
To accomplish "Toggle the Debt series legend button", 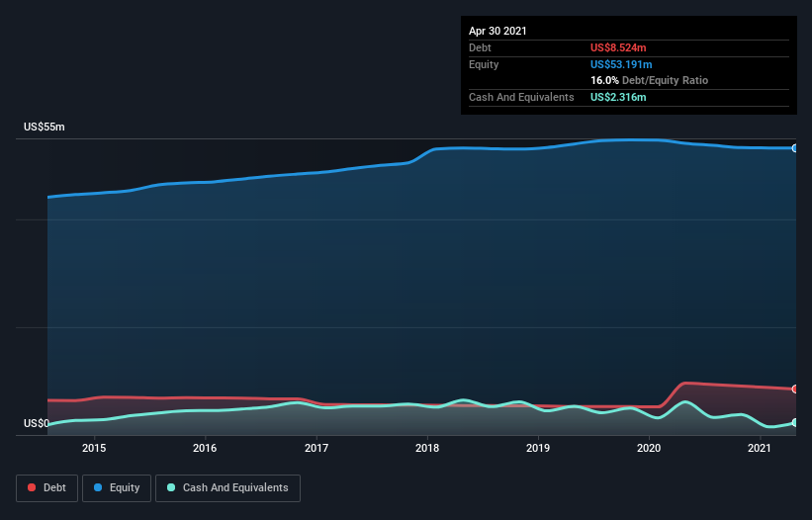I will (46, 488).
